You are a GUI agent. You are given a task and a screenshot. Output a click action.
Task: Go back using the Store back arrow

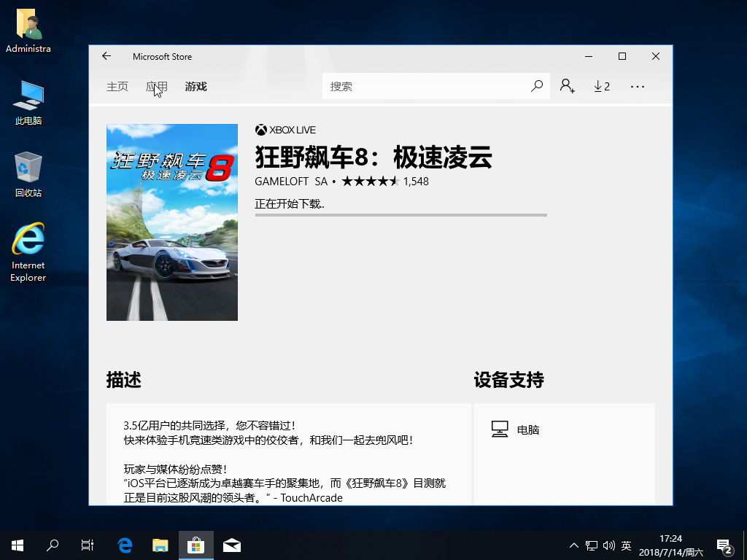click(107, 56)
